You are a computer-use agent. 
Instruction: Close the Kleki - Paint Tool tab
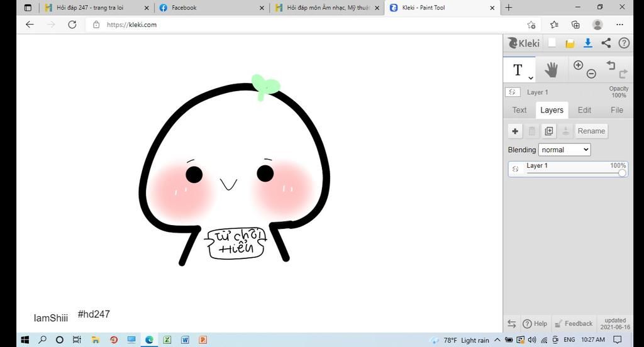(492, 8)
